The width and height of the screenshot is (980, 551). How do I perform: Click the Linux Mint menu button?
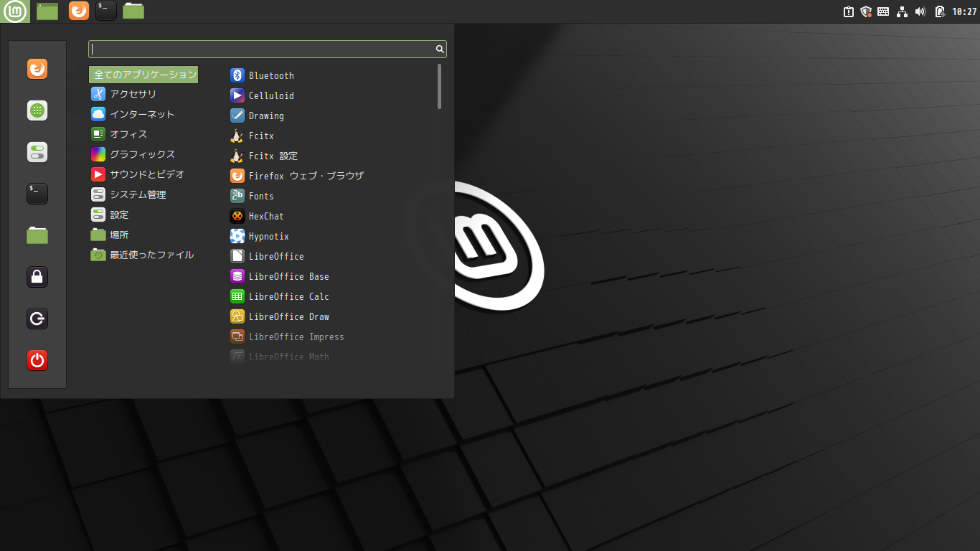point(15,11)
